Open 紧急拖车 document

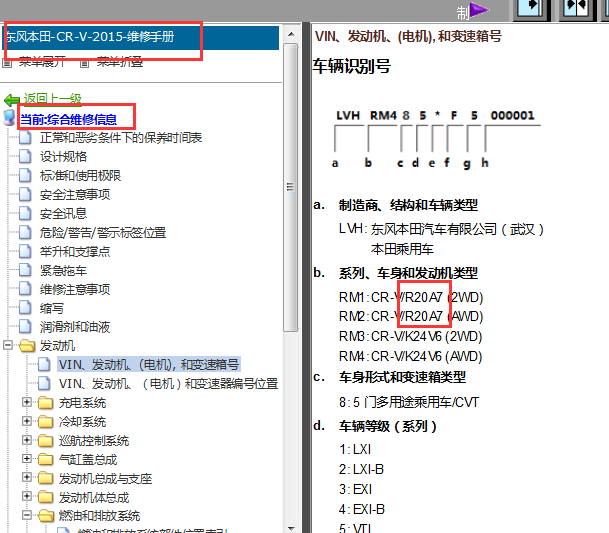click(63, 271)
